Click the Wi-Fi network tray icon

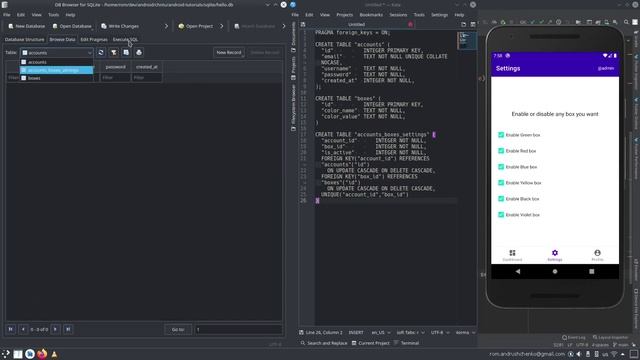(614, 354)
